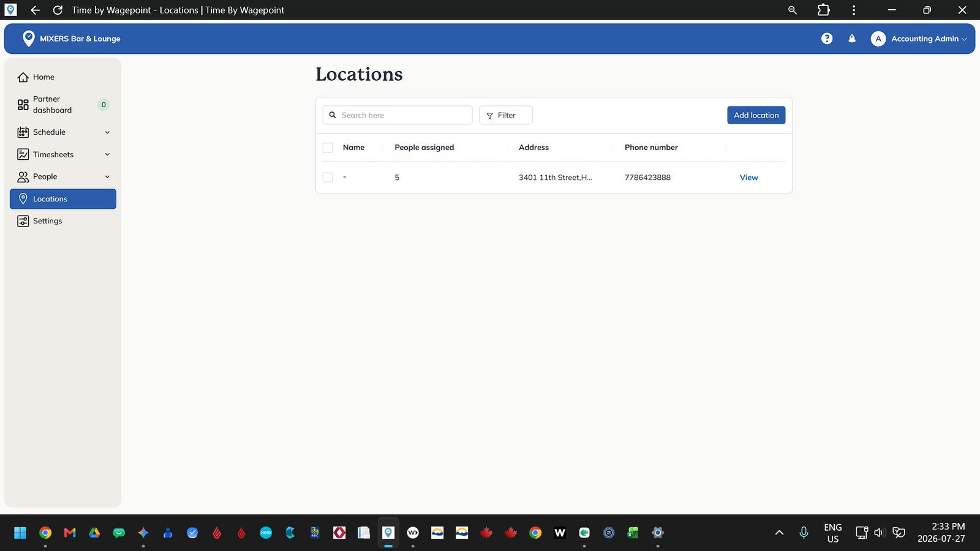This screenshot has width=980, height=551.
Task: Select Locations in the sidebar
Action: pyautogui.click(x=63, y=199)
